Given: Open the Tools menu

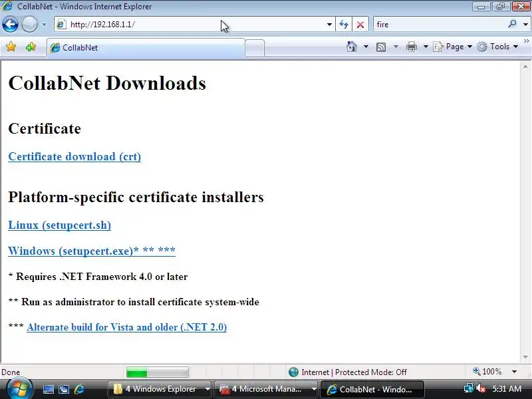Looking at the screenshot, I should [497, 47].
